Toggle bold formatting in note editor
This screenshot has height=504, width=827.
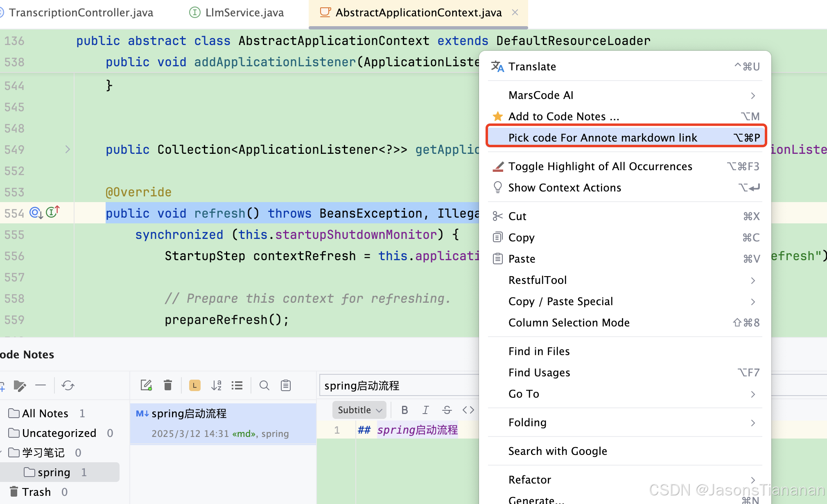point(404,410)
